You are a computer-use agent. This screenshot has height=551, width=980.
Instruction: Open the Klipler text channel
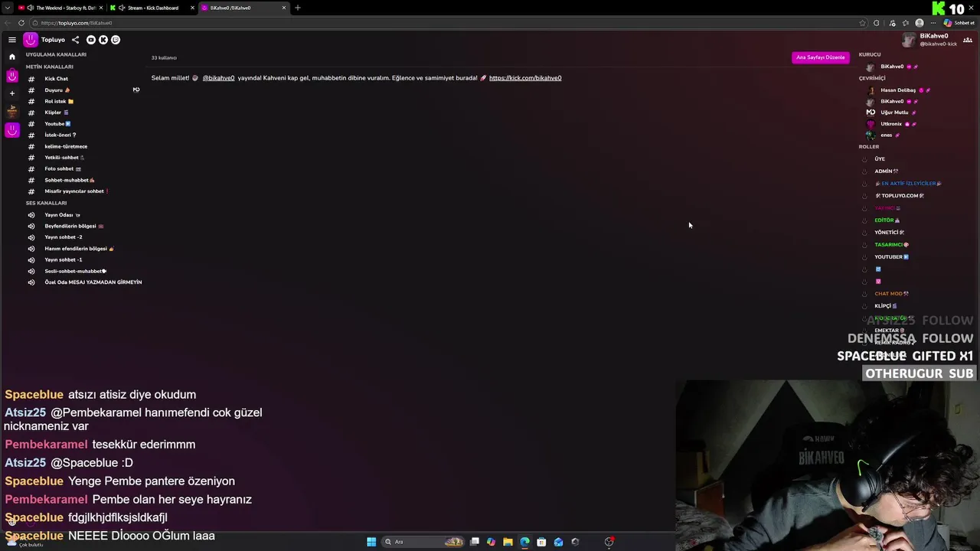[x=57, y=112]
